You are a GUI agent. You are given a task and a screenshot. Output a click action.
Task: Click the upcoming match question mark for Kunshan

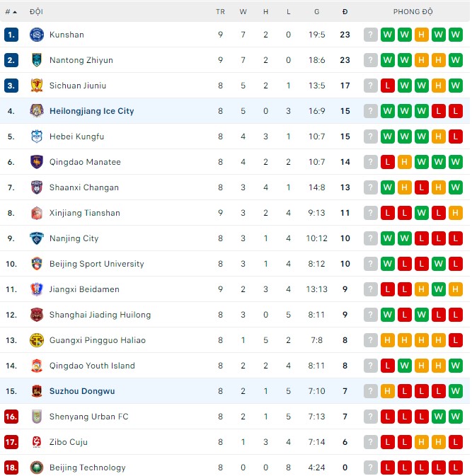click(x=370, y=35)
